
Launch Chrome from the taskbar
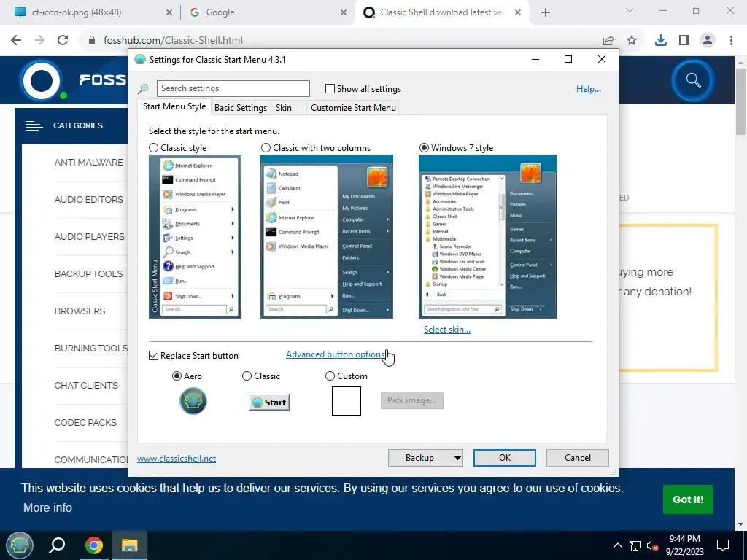point(94,545)
